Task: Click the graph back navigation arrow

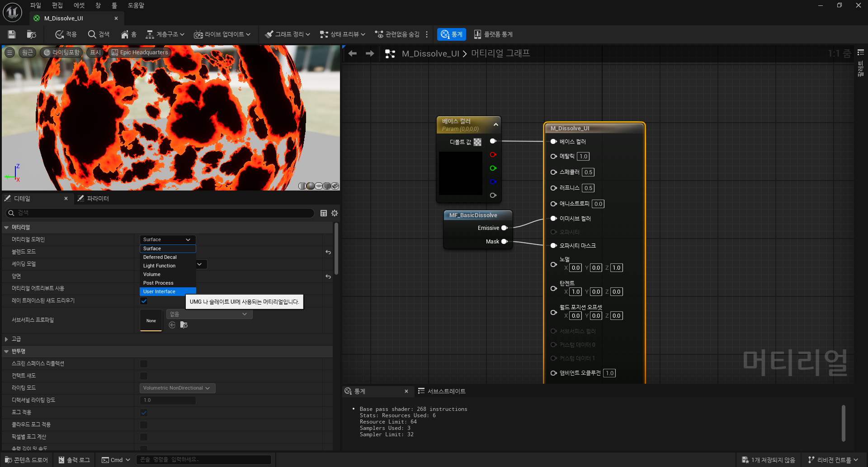Action: click(x=353, y=53)
